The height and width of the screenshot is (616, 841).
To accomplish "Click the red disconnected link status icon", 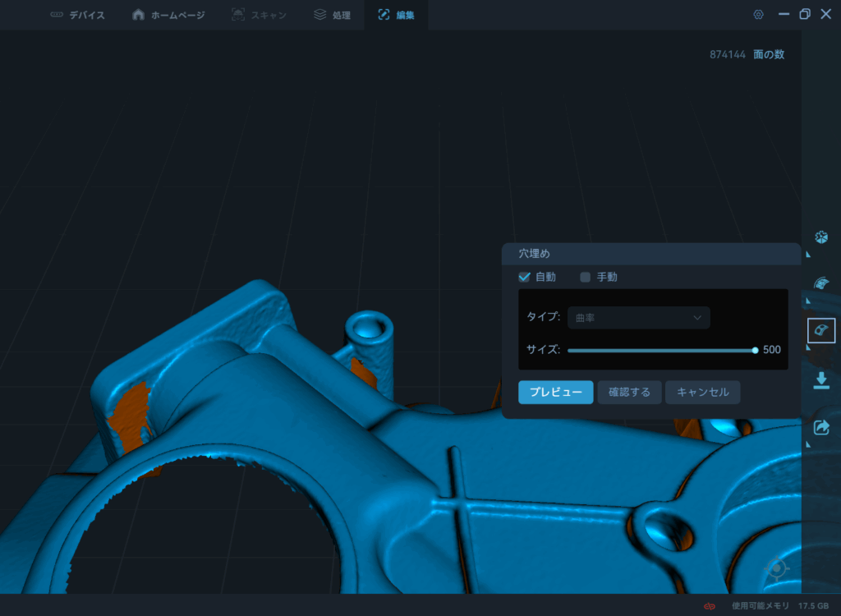I will tap(710, 606).
